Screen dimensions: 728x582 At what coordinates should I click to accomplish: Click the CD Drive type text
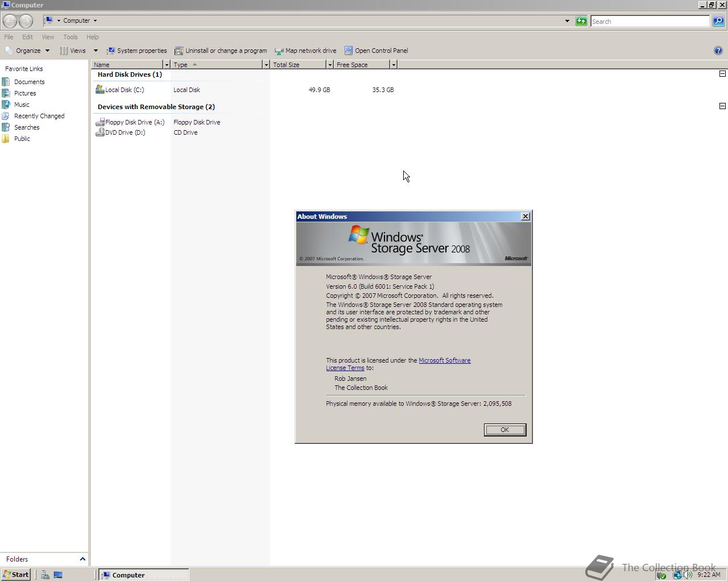(x=185, y=132)
